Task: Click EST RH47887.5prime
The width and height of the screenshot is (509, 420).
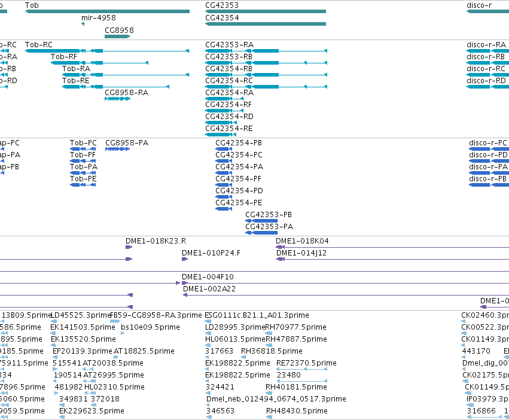Action: coord(296,339)
